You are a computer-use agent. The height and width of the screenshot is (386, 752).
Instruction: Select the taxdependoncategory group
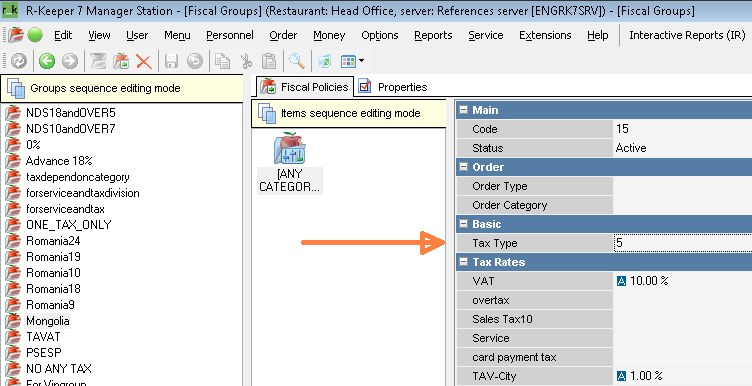click(x=78, y=177)
